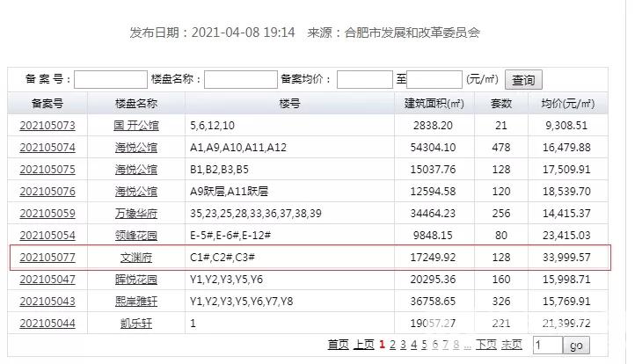Select building cell 35,23,25,28,33,36,37,38,39
Viewport: 642px width, 364px height.
(256, 214)
